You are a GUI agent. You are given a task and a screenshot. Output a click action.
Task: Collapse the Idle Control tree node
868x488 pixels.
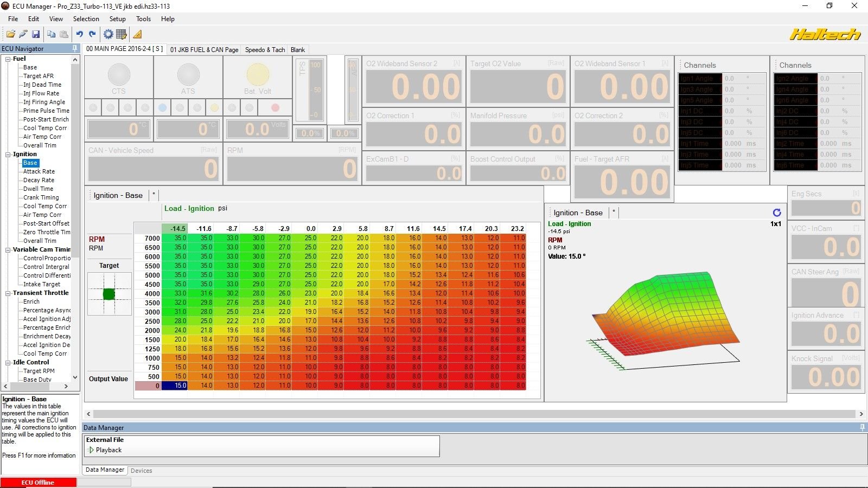point(8,363)
